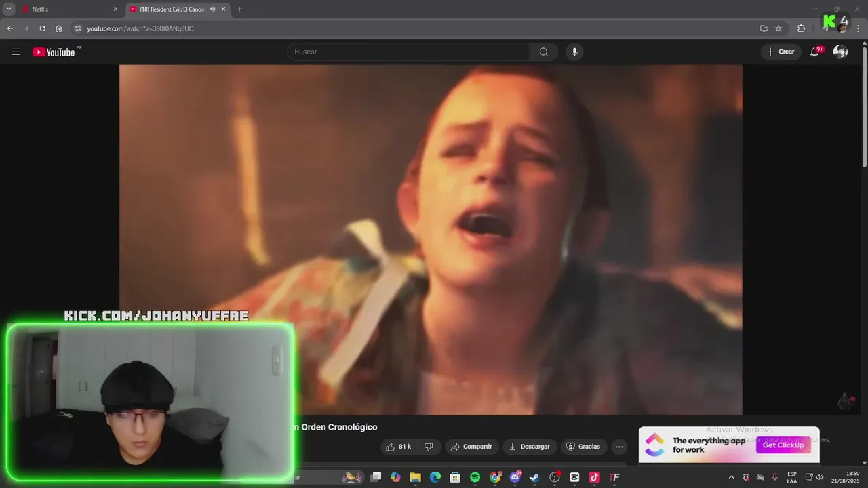Show hidden system tray icons
This screenshot has height=488, width=868.
coord(731,477)
